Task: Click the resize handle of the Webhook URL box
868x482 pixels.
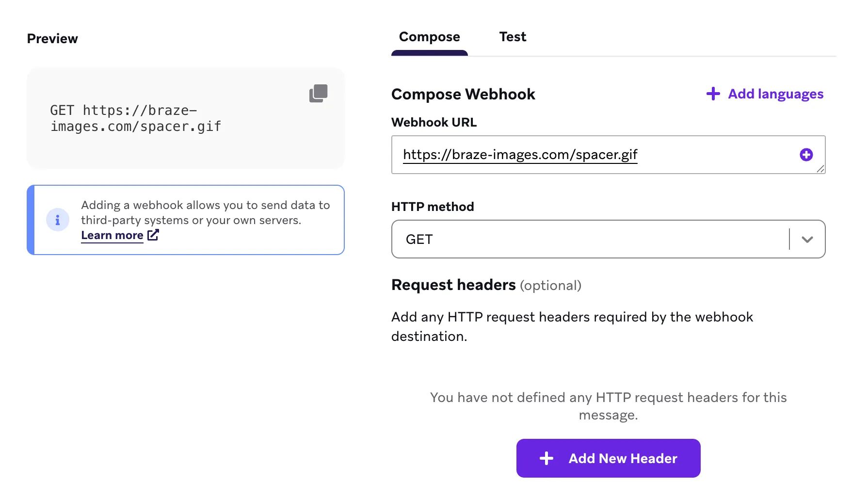Action: (x=820, y=169)
